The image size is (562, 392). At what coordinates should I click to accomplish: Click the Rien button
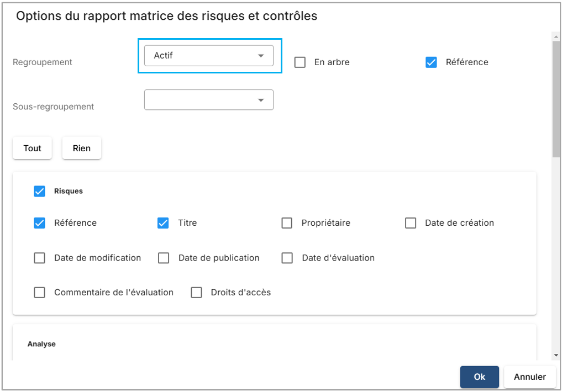[81, 148]
